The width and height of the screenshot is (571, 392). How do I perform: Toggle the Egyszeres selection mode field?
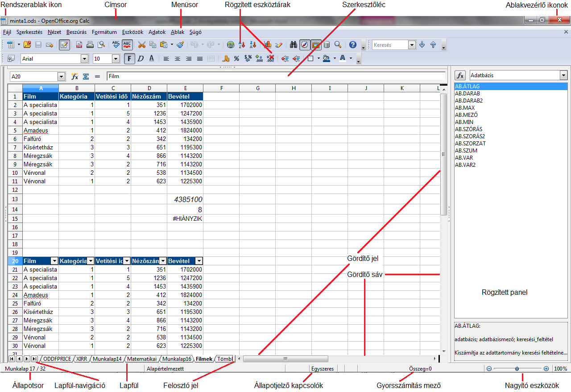pyautogui.click(x=323, y=369)
